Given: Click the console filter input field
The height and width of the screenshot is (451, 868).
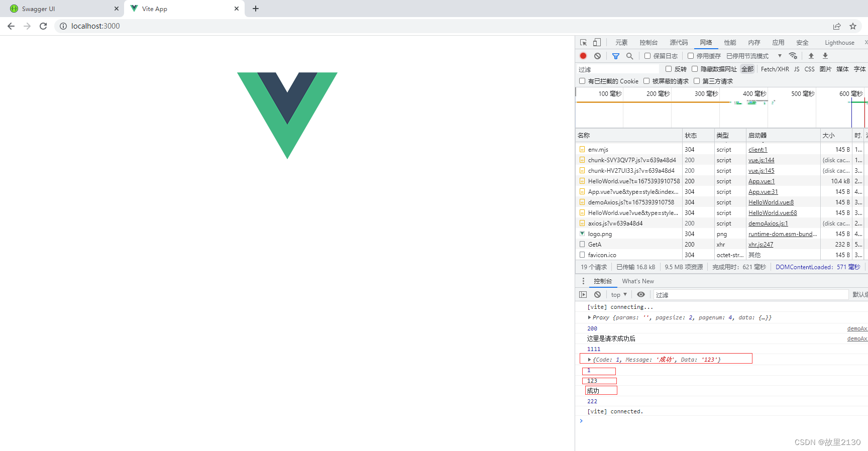Looking at the screenshot, I should tap(751, 295).
